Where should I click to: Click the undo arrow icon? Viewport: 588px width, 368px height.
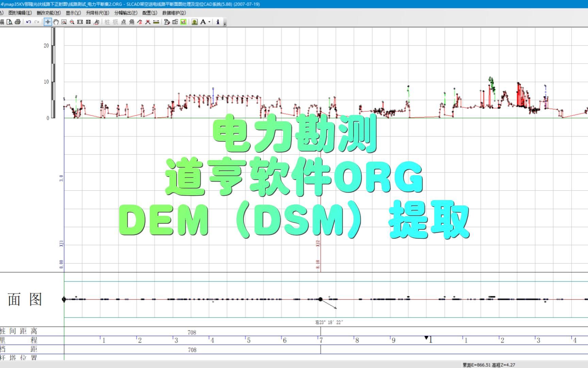coord(29,22)
